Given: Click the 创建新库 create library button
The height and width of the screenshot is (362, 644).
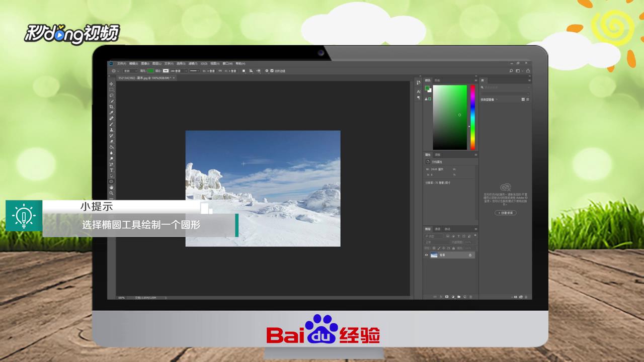Looking at the screenshot, I should [x=505, y=213].
